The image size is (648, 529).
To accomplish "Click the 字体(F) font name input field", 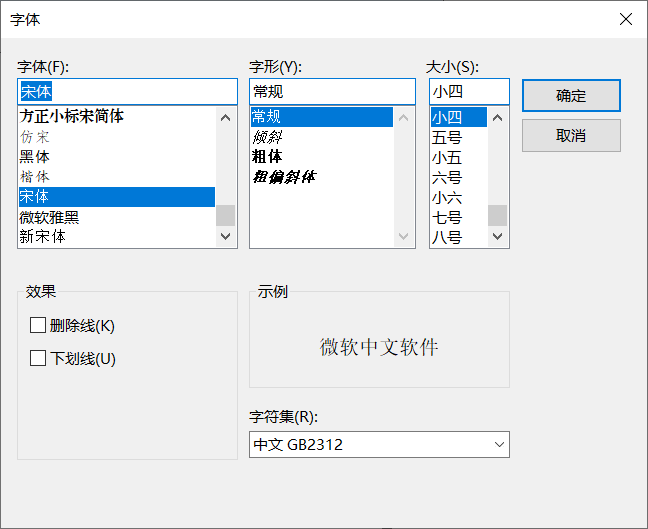I will 127,91.
